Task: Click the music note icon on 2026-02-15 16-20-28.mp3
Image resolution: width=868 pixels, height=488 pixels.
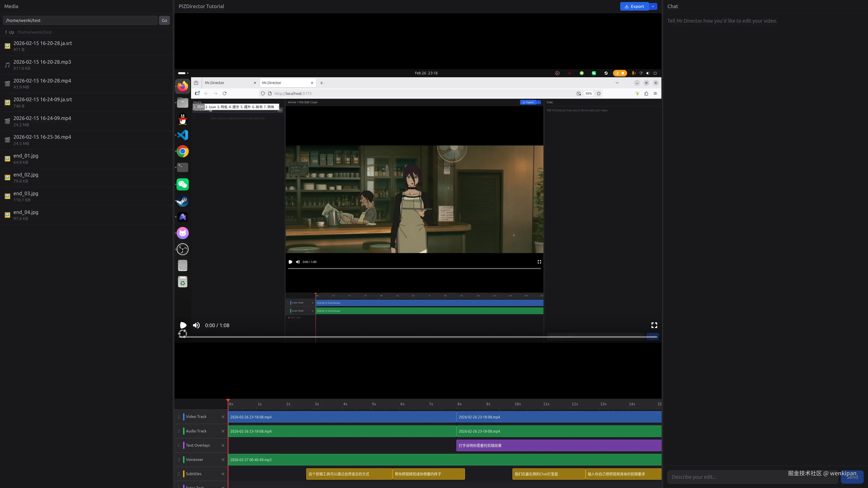Action: click(7, 65)
